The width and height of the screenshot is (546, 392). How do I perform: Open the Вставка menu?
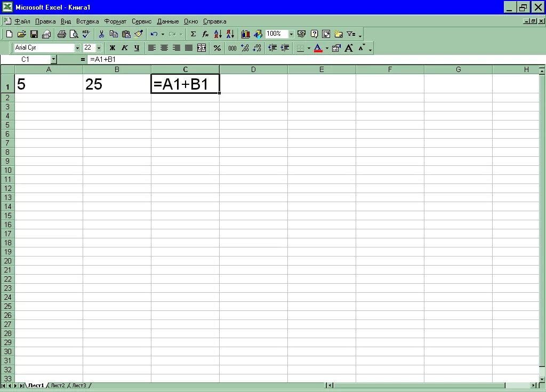coord(87,21)
